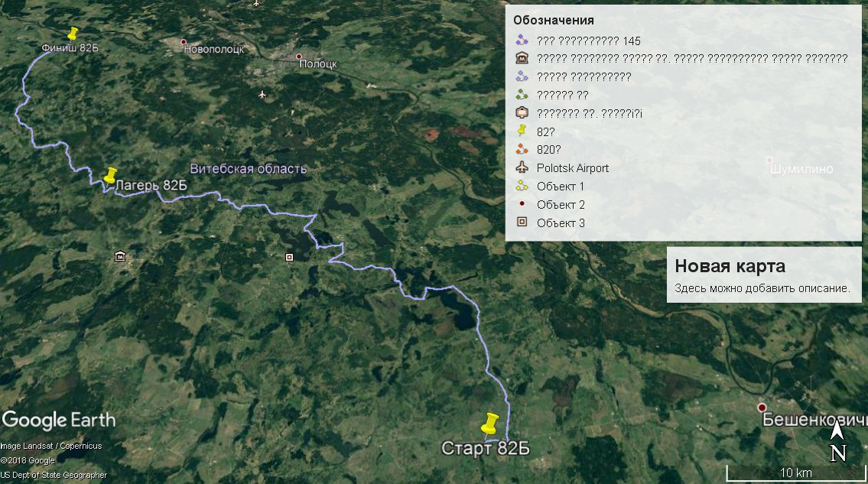868x484 pixels.
Task: Click the Новополоцк town marker dot
Action: pyautogui.click(x=184, y=42)
